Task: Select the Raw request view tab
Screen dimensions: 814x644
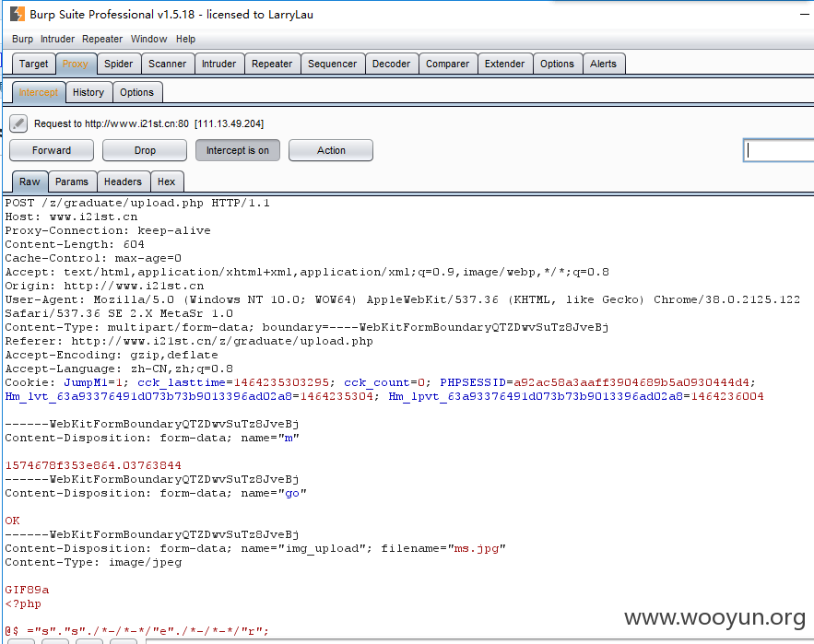Action: click(x=29, y=181)
